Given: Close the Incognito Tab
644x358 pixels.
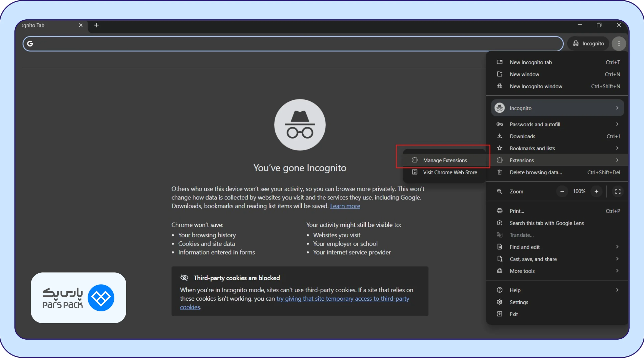Looking at the screenshot, I should pyautogui.click(x=81, y=25).
